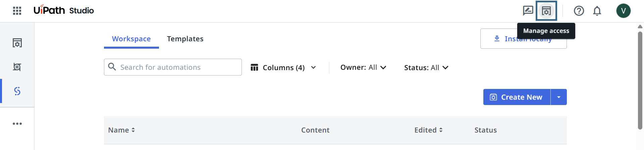
Task: Expand the Columns (4) dropdown
Action: [283, 67]
